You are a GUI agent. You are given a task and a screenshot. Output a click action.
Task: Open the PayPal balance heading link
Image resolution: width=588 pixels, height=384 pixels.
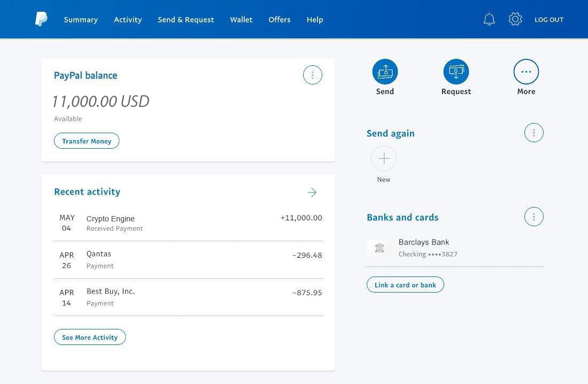86,75
